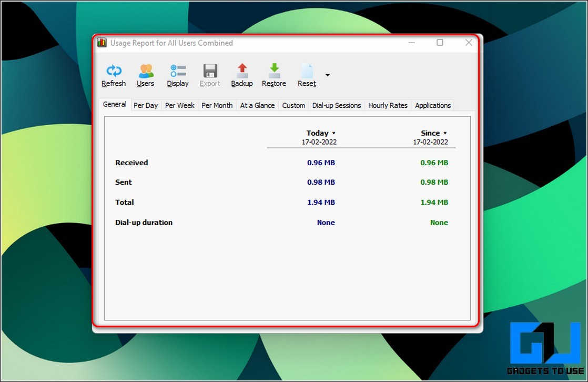Click the green Since Sent 0.98 MB
The height and width of the screenshot is (382, 588).
click(x=434, y=182)
